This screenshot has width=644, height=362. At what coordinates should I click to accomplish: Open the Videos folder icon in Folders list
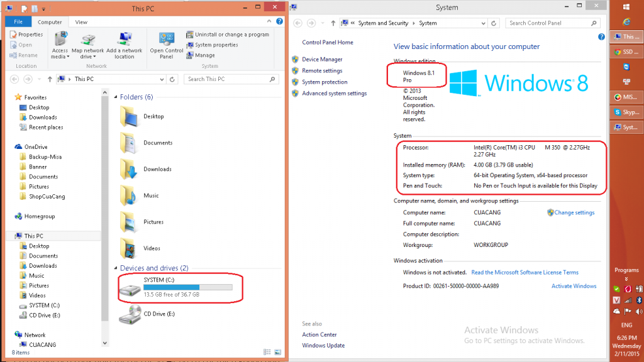click(128, 248)
